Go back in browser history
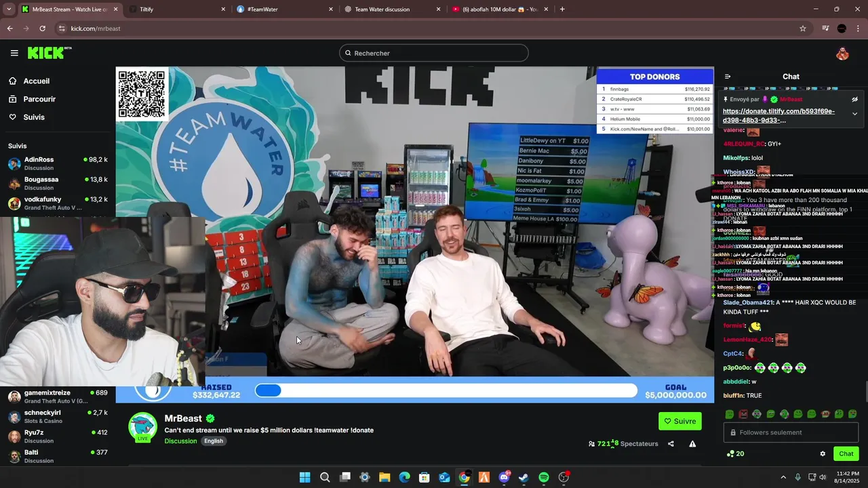868x488 pixels. pyautogui.click(x=9, y=28)
